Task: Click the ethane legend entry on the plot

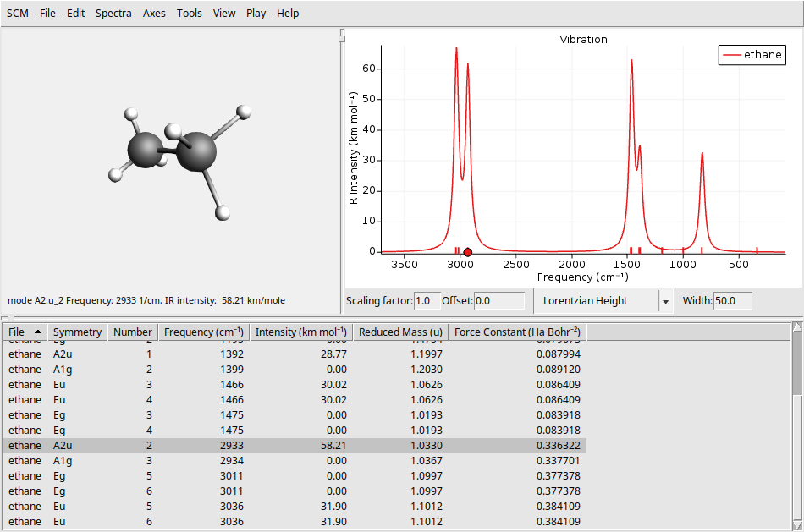Action: (752, 54)
